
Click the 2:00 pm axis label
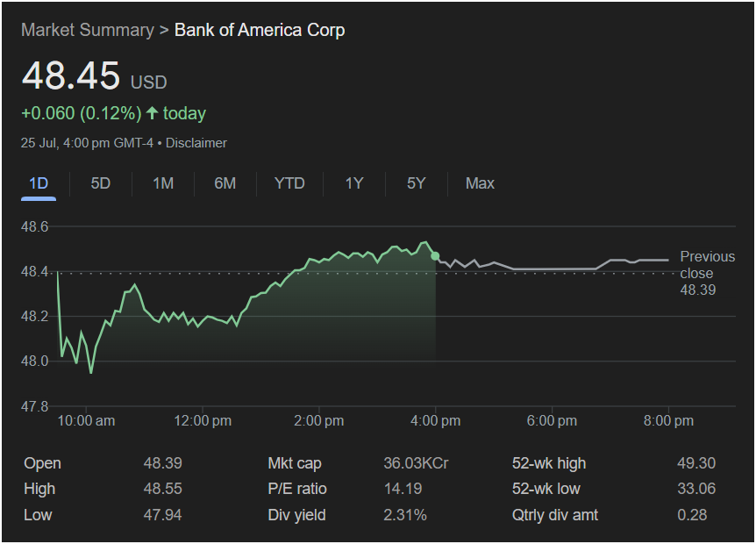(318, 421)
